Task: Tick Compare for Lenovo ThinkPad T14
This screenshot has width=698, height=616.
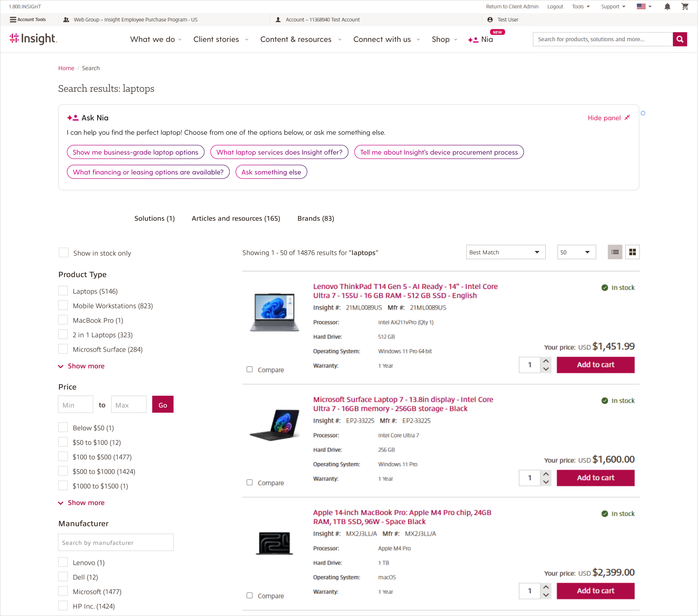Action: point(250,370)
